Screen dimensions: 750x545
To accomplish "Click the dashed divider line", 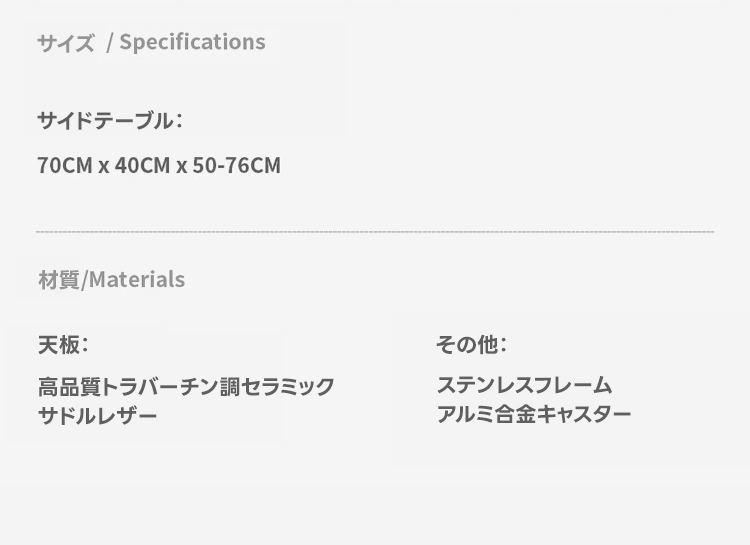I will [x=375, y=232].
